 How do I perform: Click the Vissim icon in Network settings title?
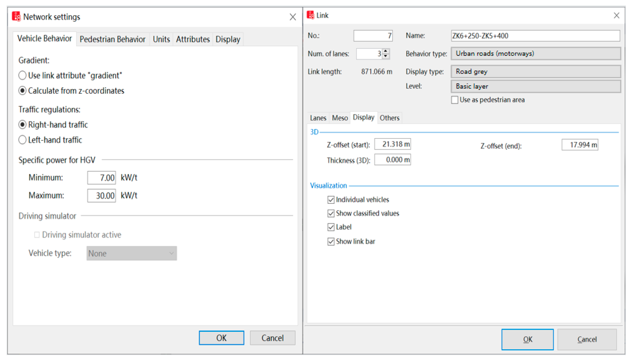pyautogui.click(x=16, y=16)
